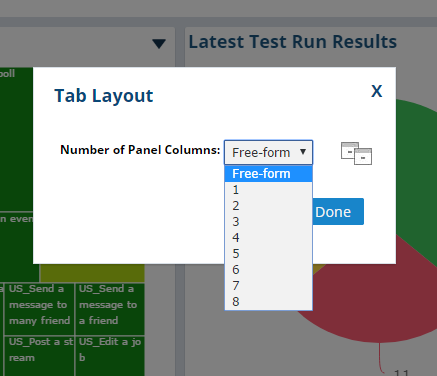437x376 pixels.
Task: Select 'US_Send a message to a friend' tile
Action: coord(110,309)
